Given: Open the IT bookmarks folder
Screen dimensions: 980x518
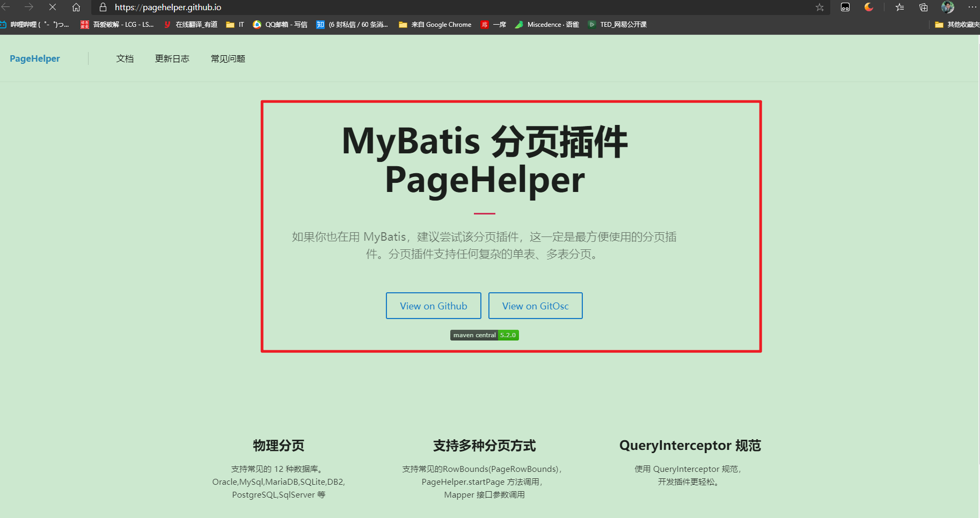Looking at the screenshot, I should point(235,25).
